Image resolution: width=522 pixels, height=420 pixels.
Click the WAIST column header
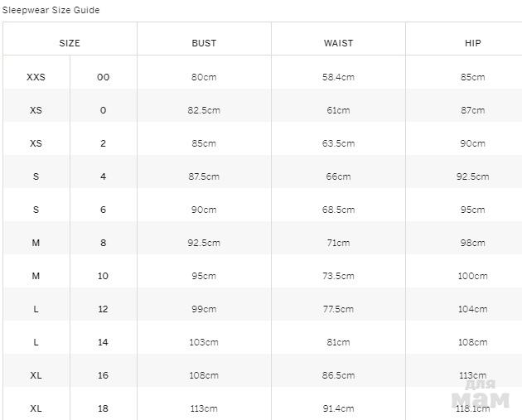click(338, 43)
